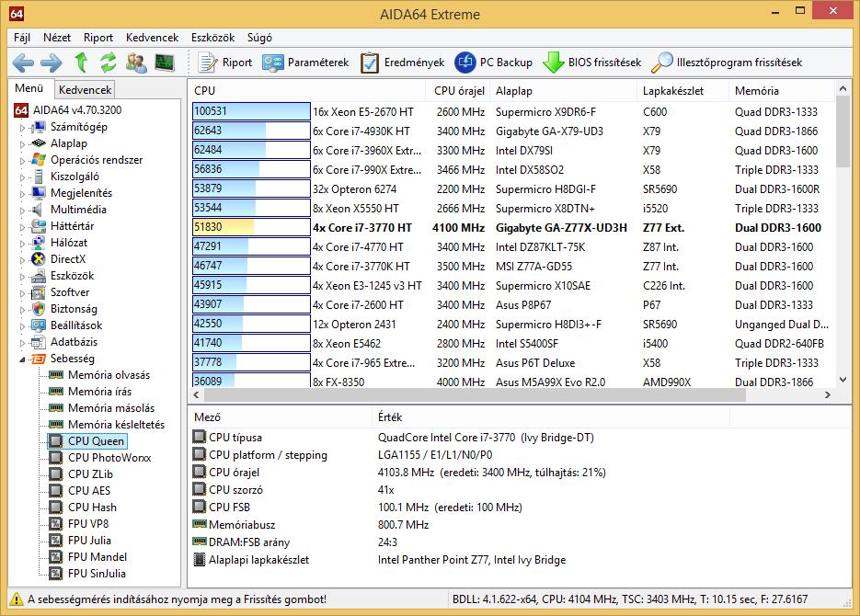Expand the Alaplap tree node
This screenshot has width=860, height=616.
[22, 144]
